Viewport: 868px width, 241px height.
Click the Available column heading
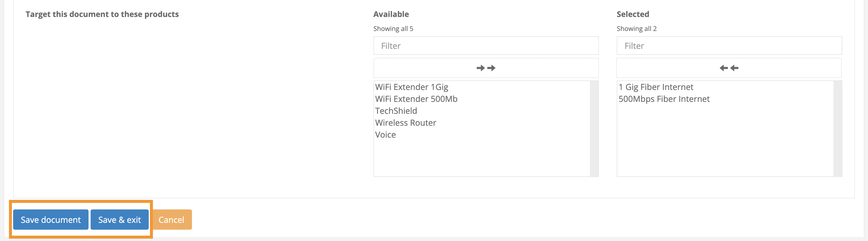coord(390,14)
